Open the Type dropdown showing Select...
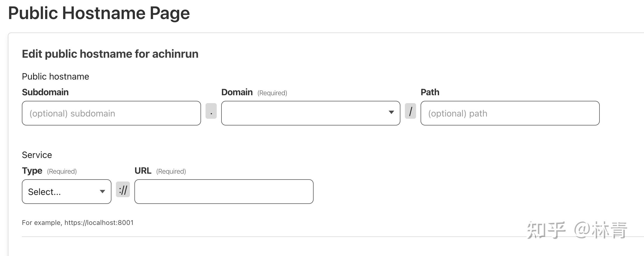 [66, 191]
